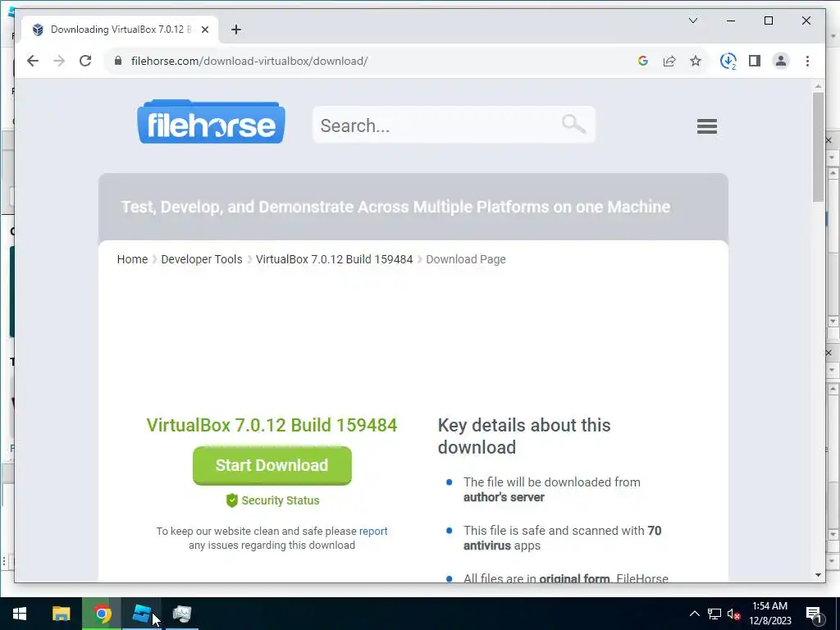Open Google search icon in address bar
The image size is (840, 630).
[643, 61]
